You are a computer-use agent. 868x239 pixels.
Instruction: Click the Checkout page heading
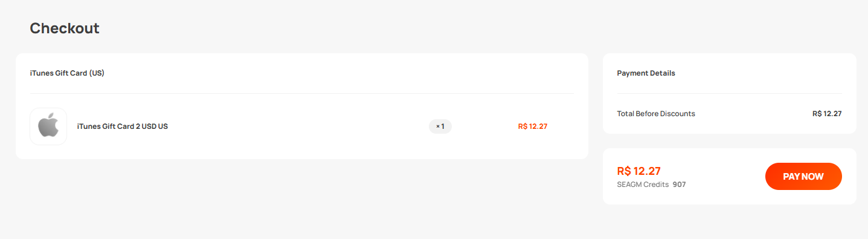[x=65, y=28]
